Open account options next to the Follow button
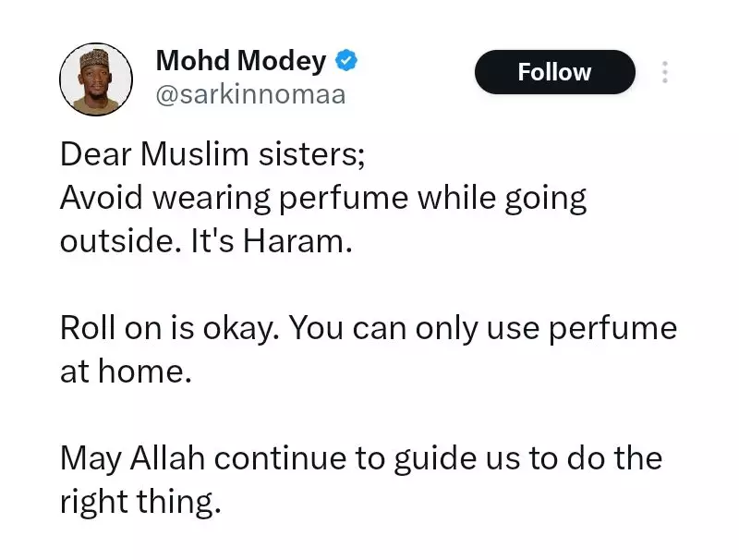Viewport: 739px width, 560px height. click(664, 72)
